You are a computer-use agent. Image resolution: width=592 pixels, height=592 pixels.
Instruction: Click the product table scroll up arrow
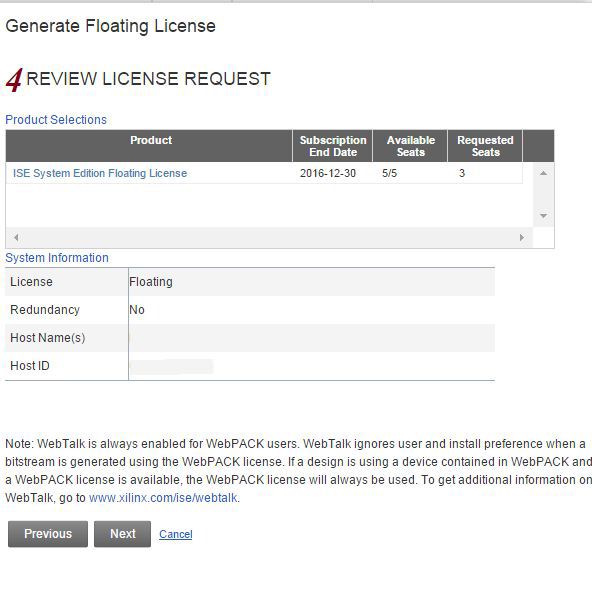tap(543, 173)
